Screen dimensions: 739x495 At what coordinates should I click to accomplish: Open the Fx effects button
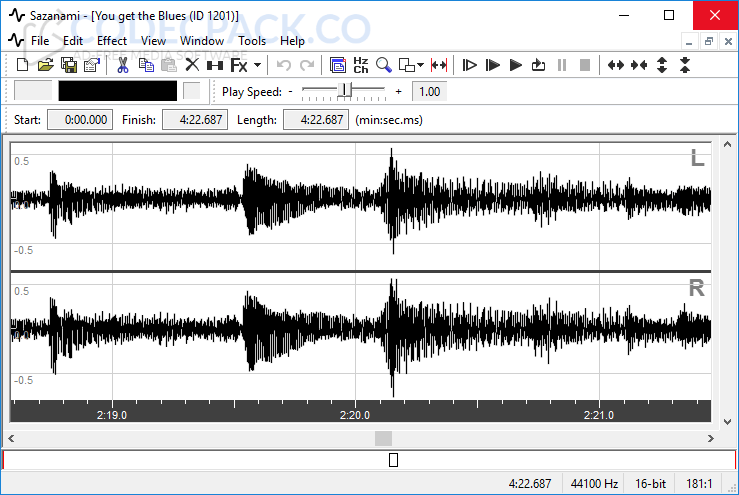[x=239, y=65]
